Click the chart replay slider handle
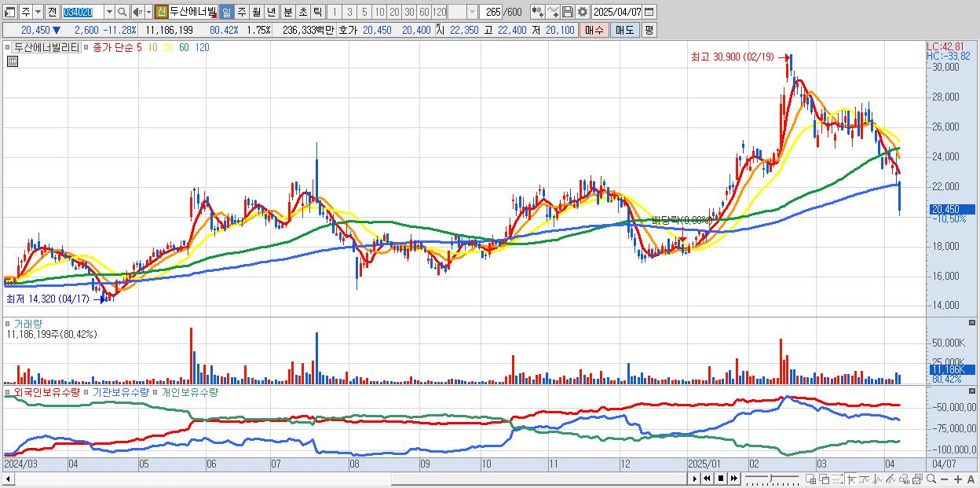The width and height of the screenshot is (980, 488). point(771,478)
